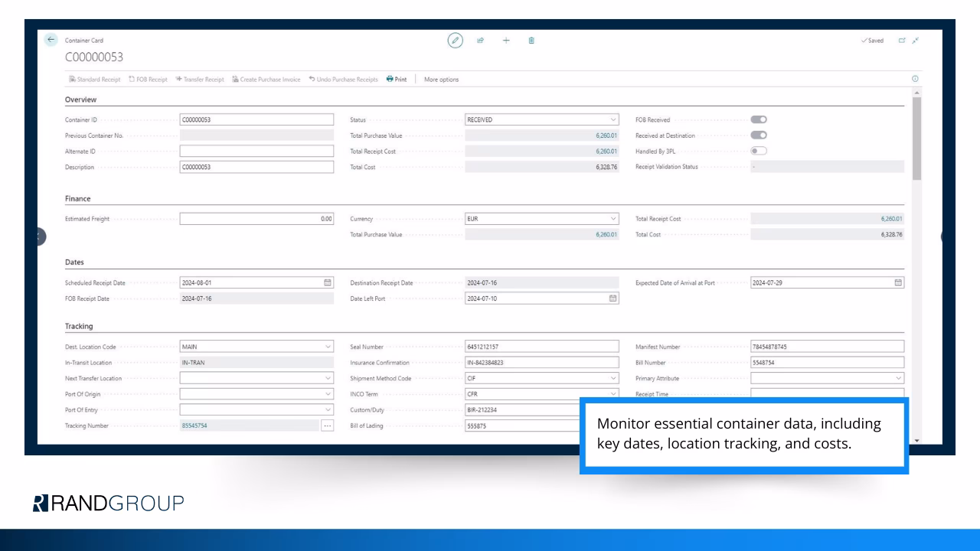Click the Bill Number field
The height and width of the screenshot is (551, 980).
point(827,363)
